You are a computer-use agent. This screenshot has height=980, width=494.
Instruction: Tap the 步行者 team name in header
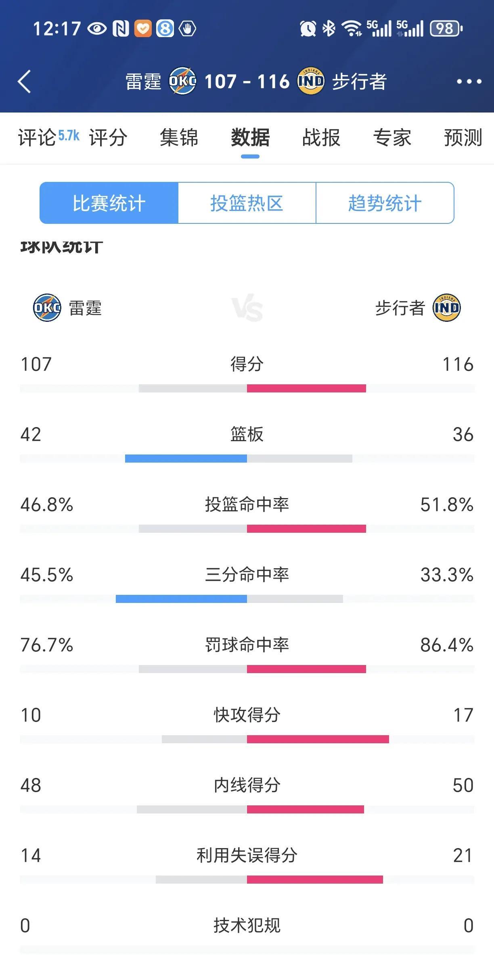(x=359, y=81)
